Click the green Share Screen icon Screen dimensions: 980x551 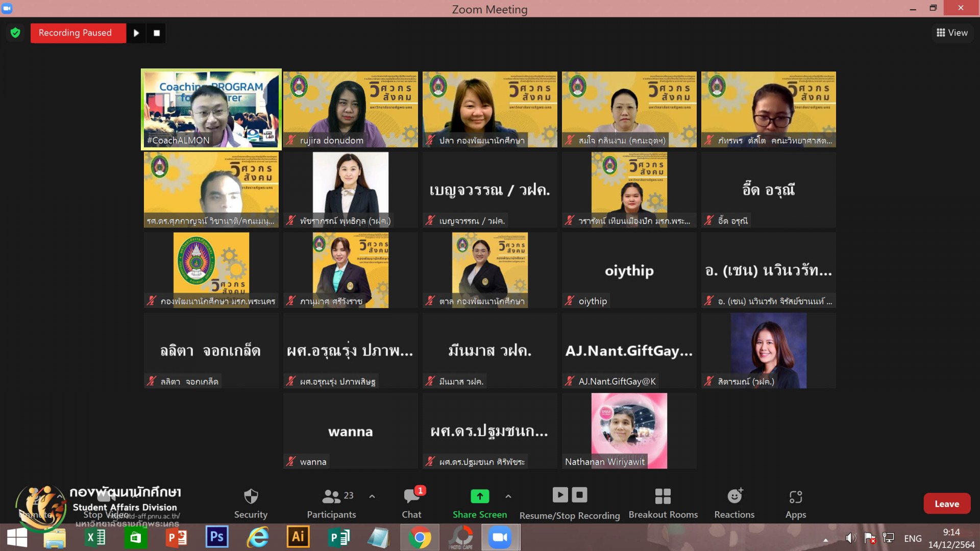tap(479, 496)
